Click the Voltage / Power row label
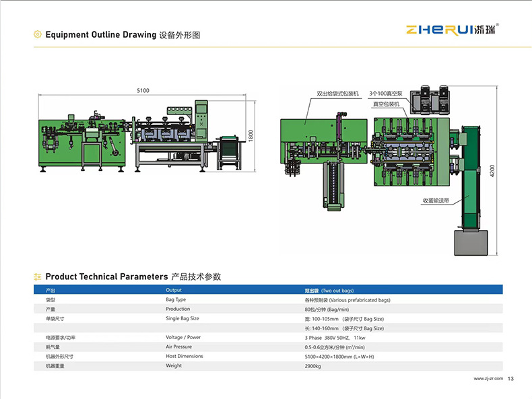Viewport: 532px width, 399px height. point(183,337)
